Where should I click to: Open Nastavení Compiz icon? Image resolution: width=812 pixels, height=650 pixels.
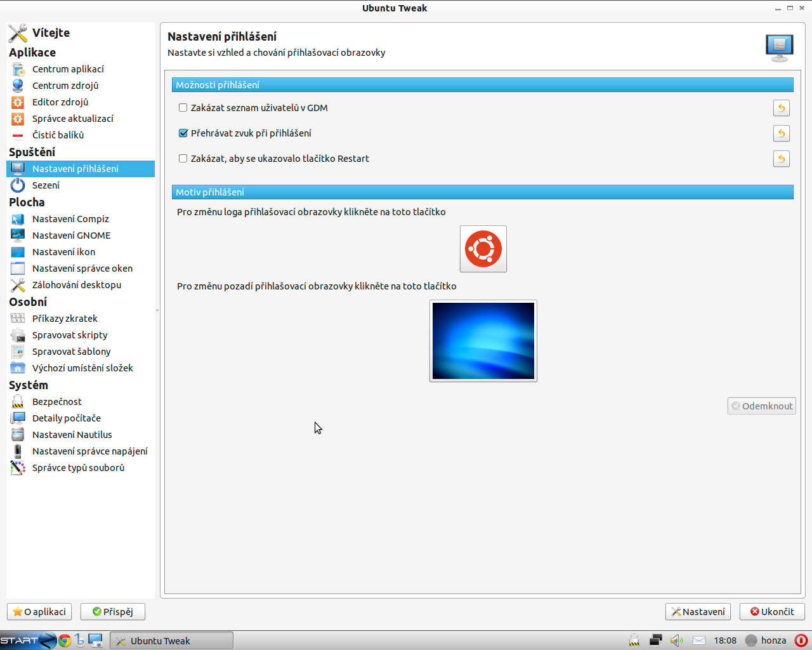(x=18, y=219)
